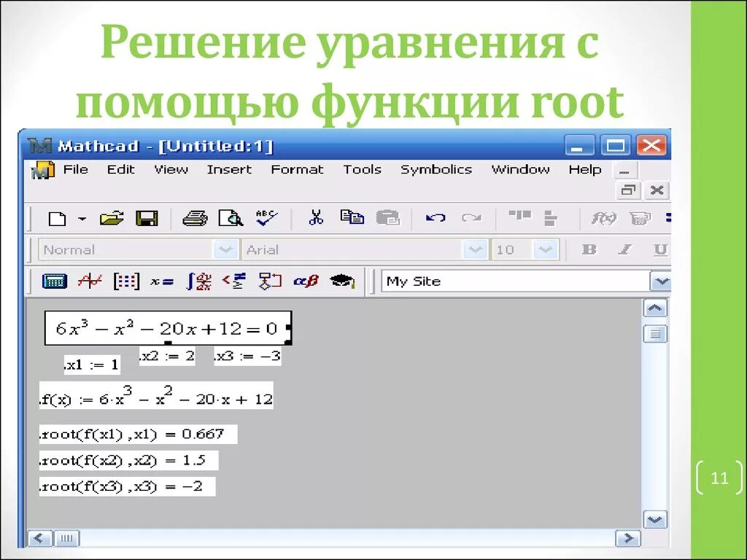Redo the last undone action
This screenshot has width=747, height=560.
point(471,218)
